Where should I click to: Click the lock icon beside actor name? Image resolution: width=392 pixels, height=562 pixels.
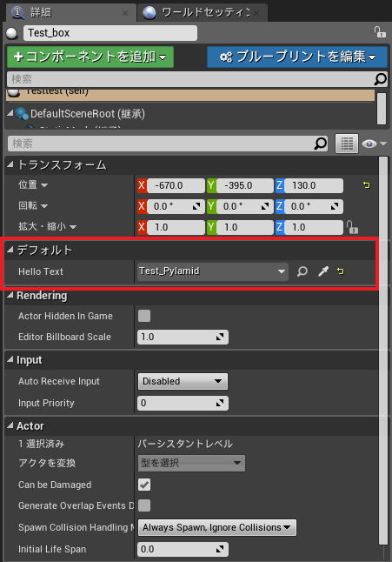pos(380,32)
